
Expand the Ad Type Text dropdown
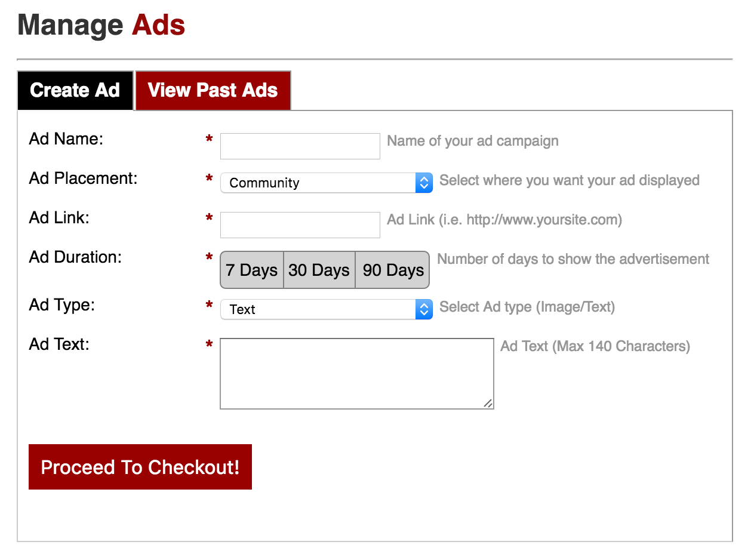click(x=318, y=309)
